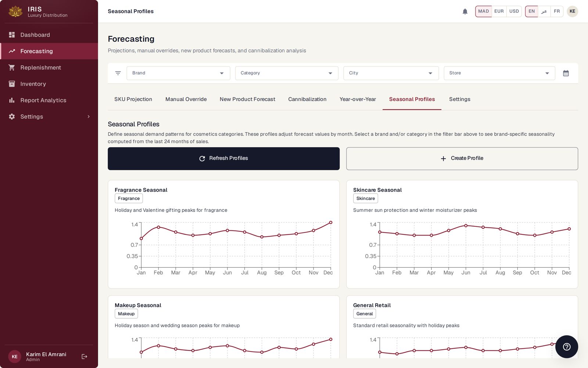
Task: Open the Skincare Seasonal profile card title
Action: pos(377,190)
